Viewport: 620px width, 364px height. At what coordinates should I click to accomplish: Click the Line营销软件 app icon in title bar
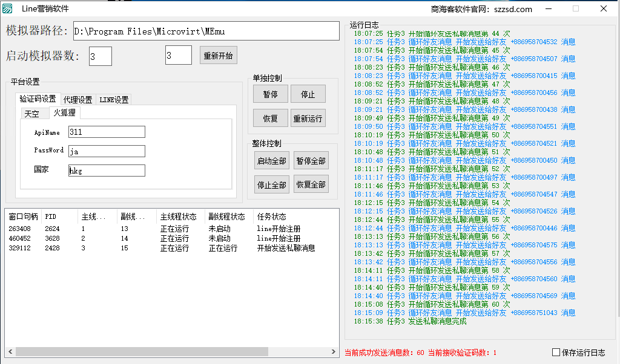tap(7, 8)
